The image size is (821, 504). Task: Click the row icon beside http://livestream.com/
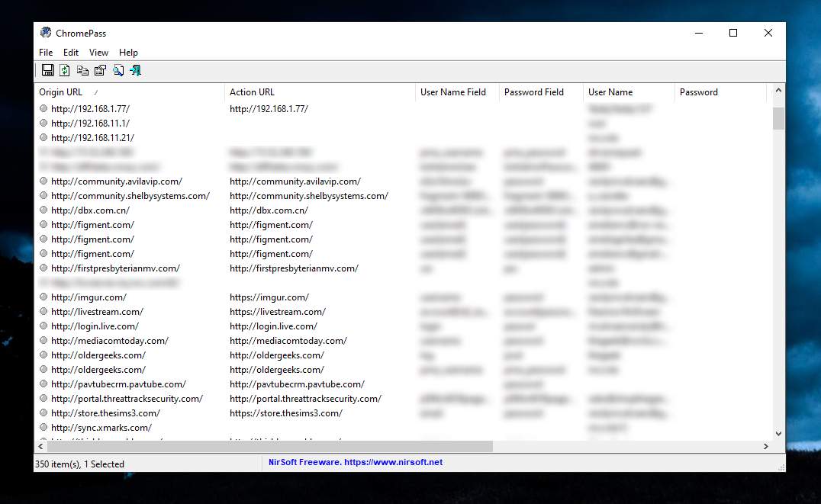(43, 311)
